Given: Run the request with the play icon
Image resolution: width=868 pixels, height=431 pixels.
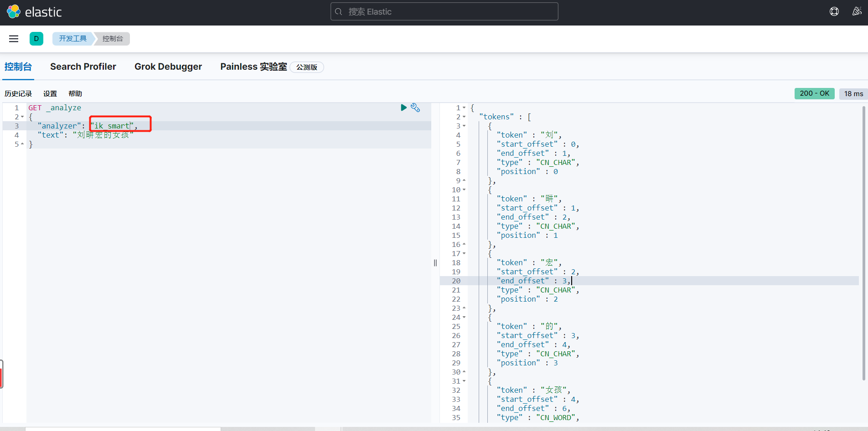Looking at the screenshot, I should pos(403,108).
